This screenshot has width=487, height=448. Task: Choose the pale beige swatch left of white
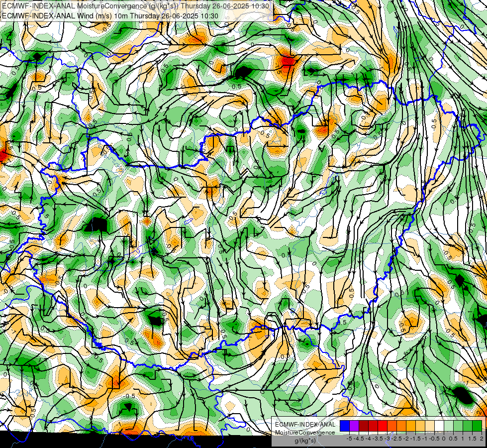point(430,426)
